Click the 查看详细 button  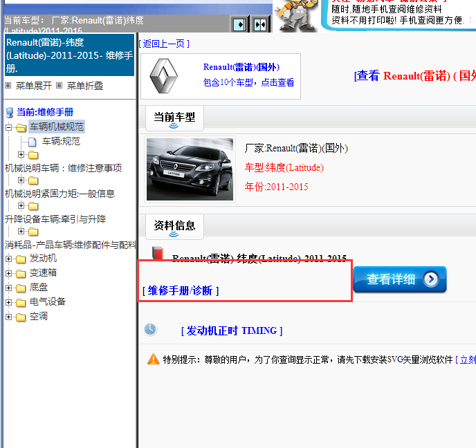coord(400,279)
